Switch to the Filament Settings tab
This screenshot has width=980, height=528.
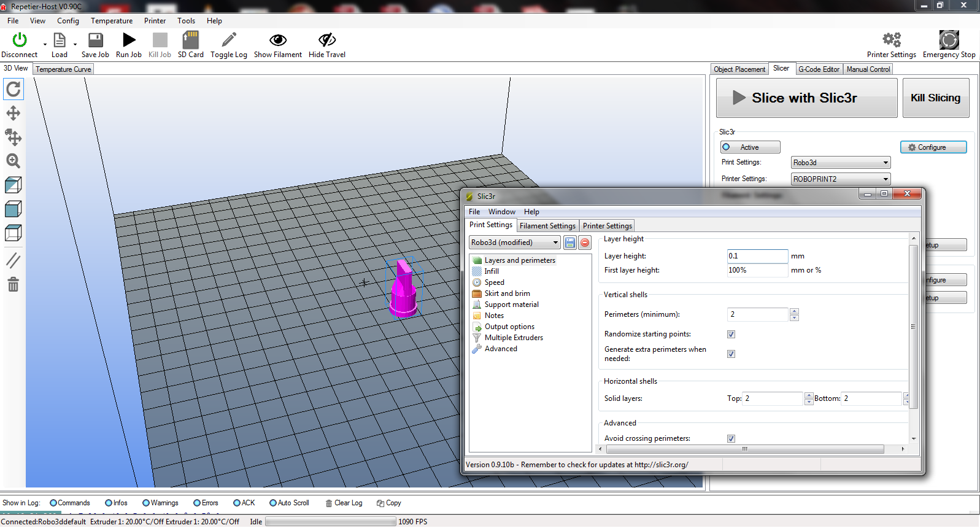[x=547, y=226]
